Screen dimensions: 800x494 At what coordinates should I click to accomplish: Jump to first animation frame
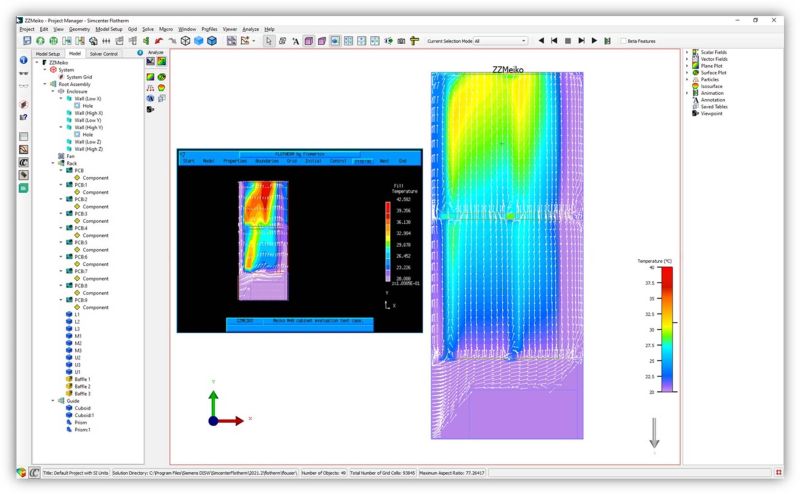click(554, 41)
